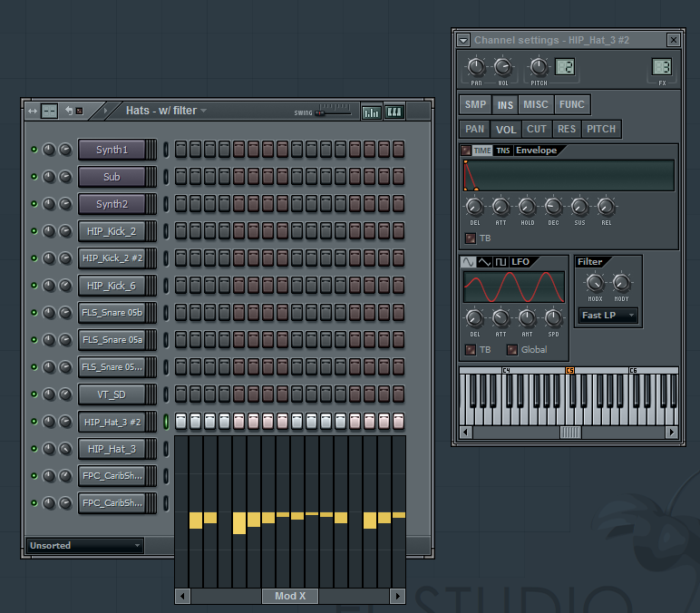Click the envelope SUS knob
The width and height of the screenshot is (700, 613).
pos(579,207)
